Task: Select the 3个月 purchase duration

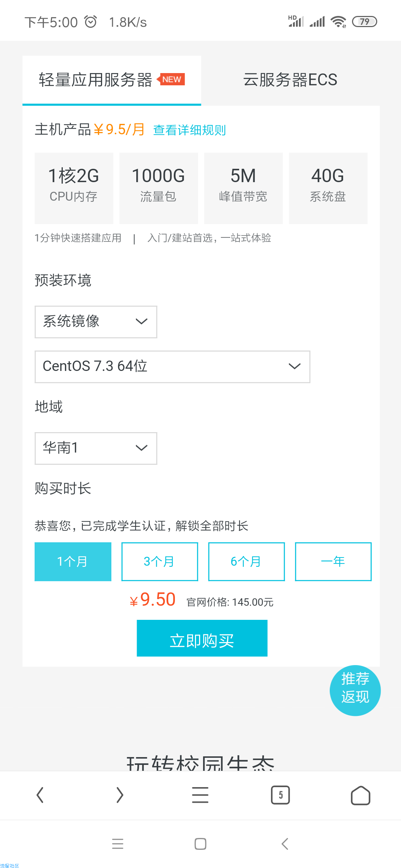Action: click(x=160, y=562)
